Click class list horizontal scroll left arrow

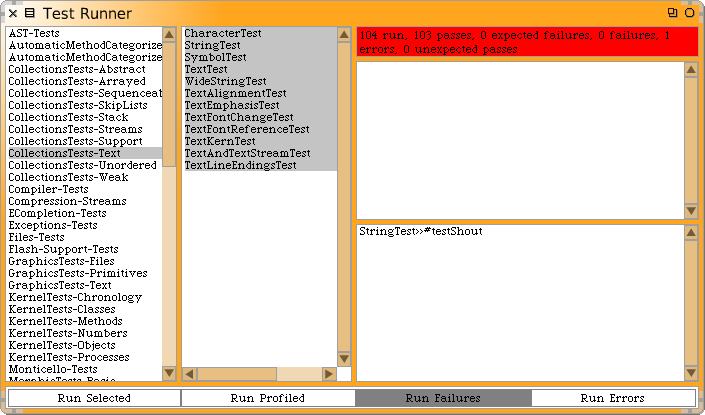189,374
